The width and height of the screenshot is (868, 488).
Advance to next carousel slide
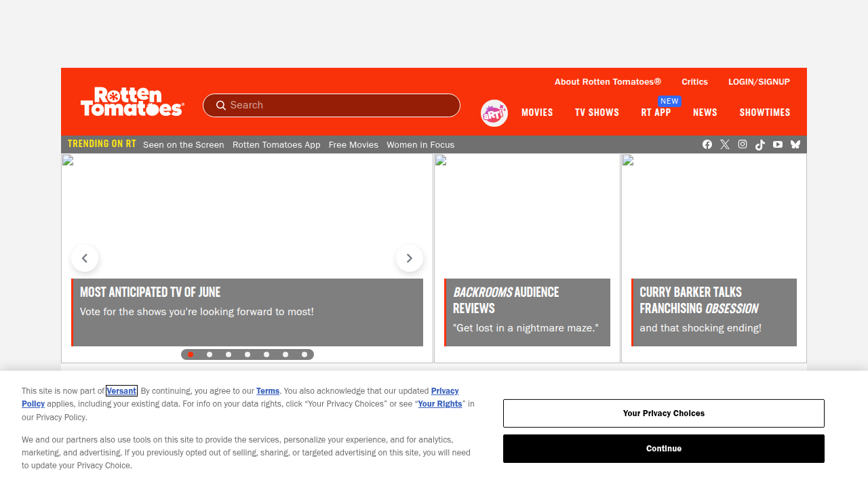410,258
